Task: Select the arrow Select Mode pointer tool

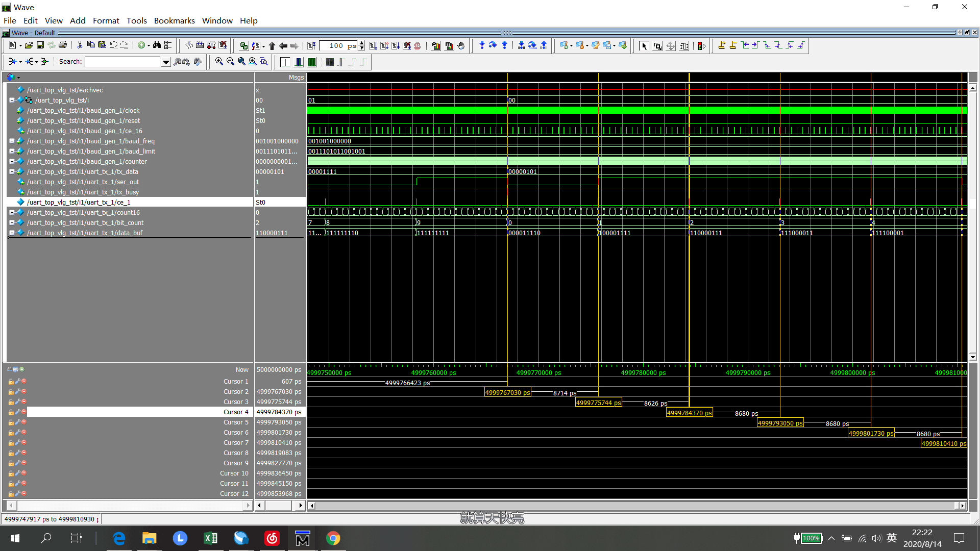Action: pyautogui.click(x=644, y=46)
